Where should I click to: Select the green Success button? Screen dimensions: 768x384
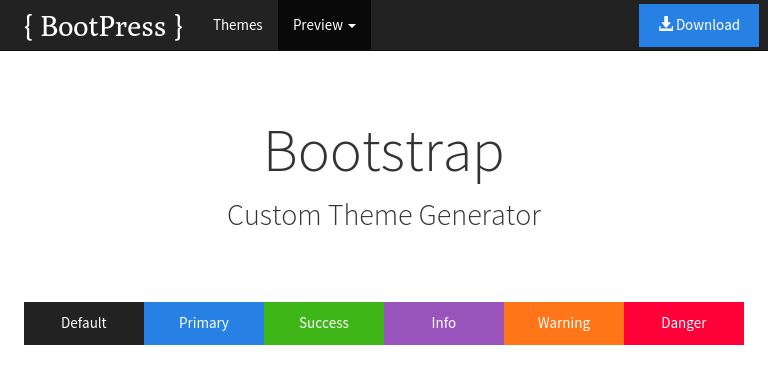324,323
